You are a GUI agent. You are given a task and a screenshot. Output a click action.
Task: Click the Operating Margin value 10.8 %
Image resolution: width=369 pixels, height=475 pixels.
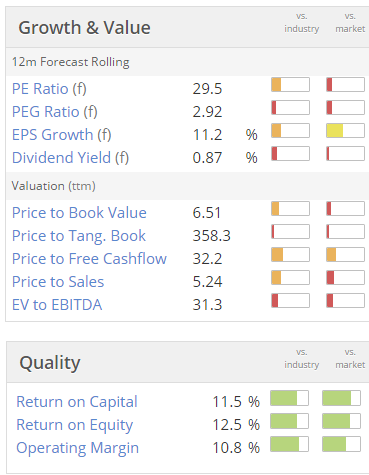pos(236,448)
